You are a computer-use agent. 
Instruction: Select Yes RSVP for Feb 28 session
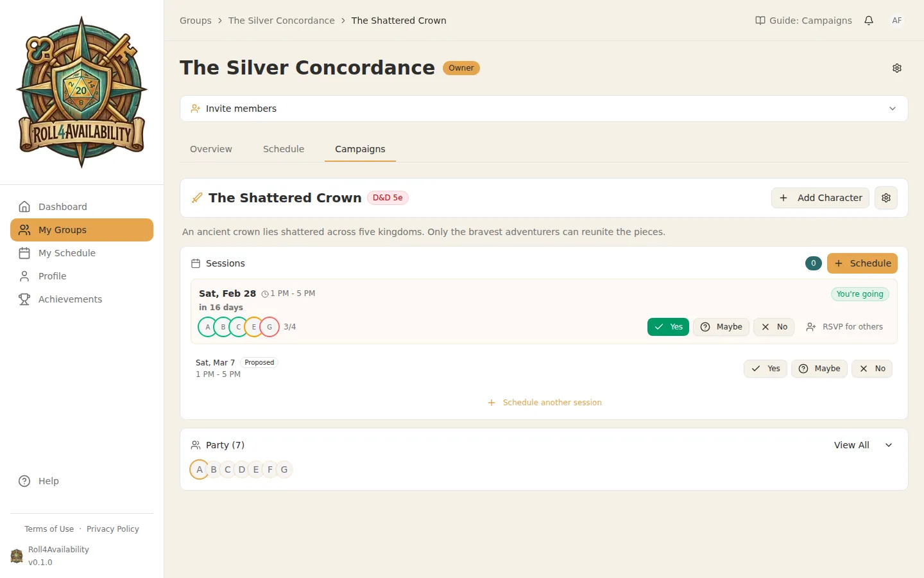[x=668, y=327]
